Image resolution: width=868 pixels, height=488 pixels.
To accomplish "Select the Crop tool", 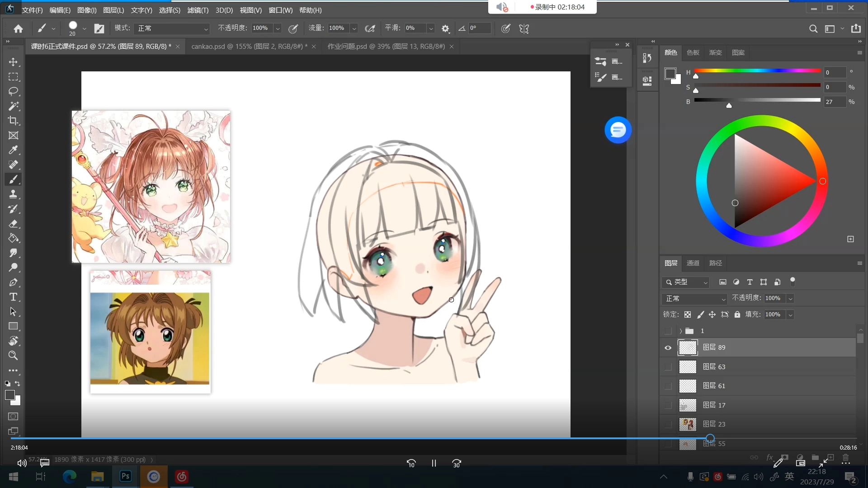I will 13,121.
